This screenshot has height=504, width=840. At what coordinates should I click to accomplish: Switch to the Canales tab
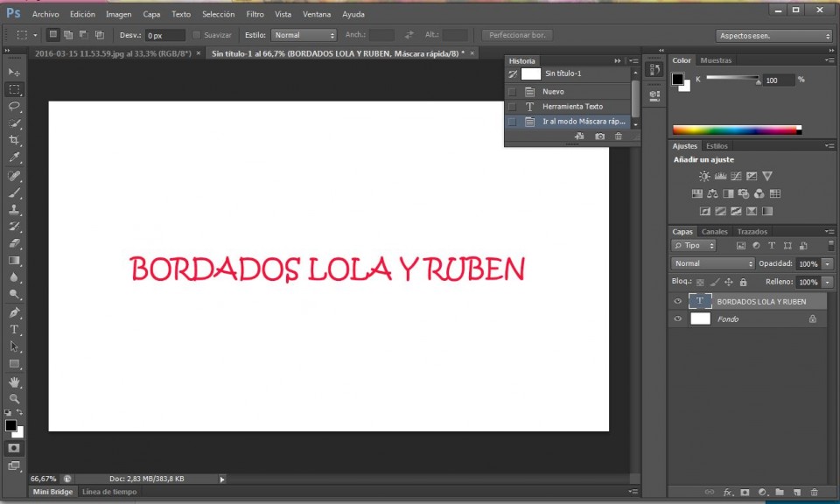click(715, 232)
